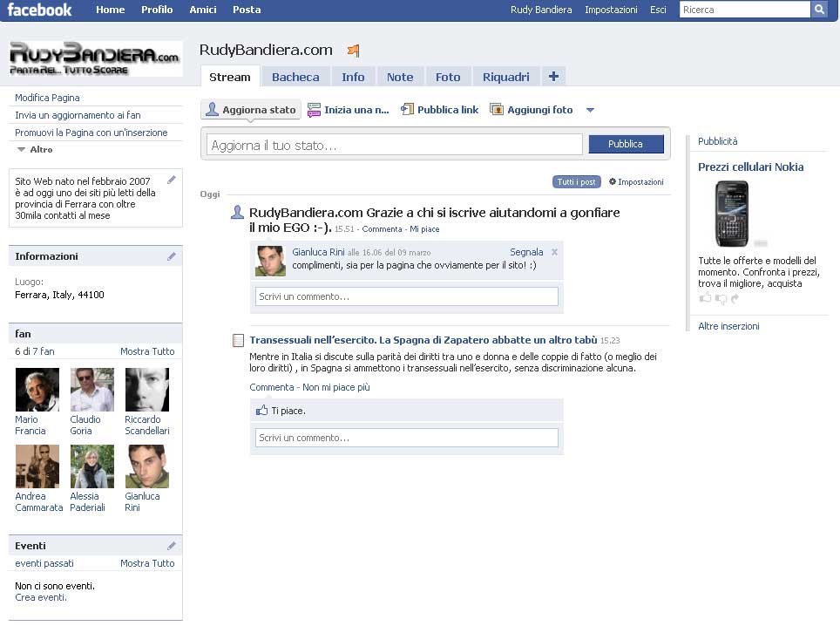Screen dimensions: 840x626
Task: Edit the page description with pencil icon
Action: [172, 180]
